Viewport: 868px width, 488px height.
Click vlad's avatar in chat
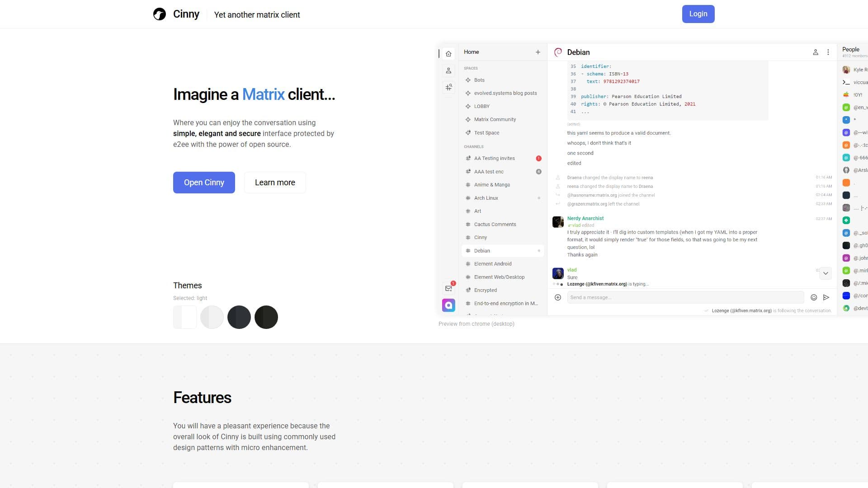558,273
